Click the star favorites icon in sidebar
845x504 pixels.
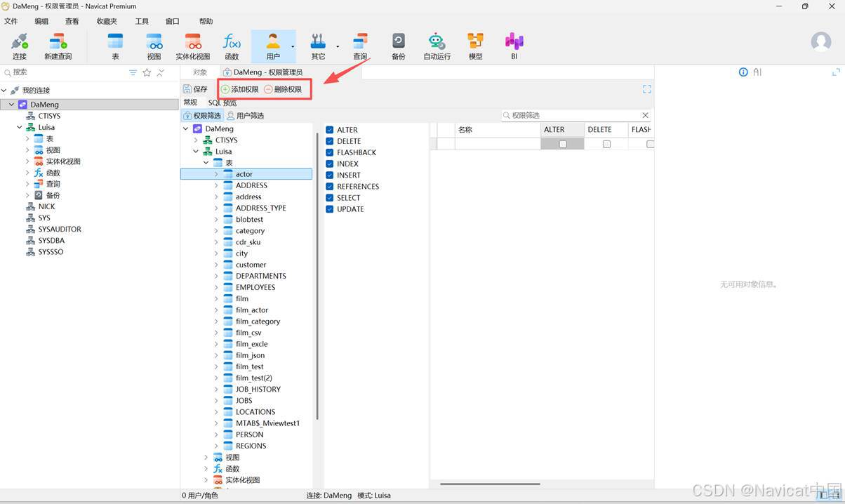pyautogui.click(x=147, y=72)
